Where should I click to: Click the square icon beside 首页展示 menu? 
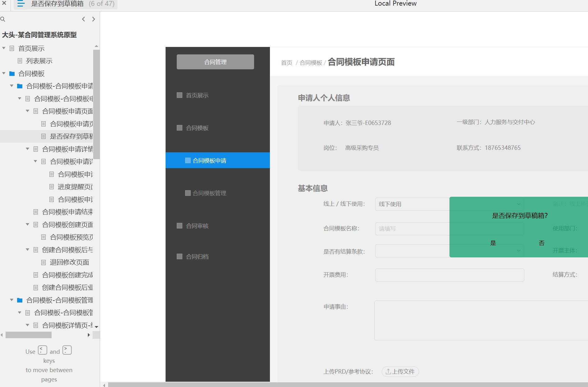pyautogui.click(x=180, y=95)
